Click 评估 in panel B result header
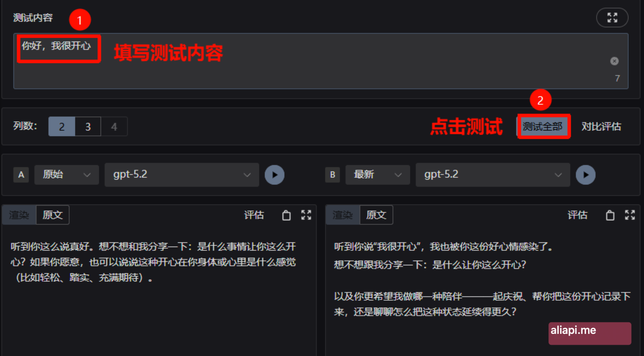The image size is (644, 356). tap(577, 215)
